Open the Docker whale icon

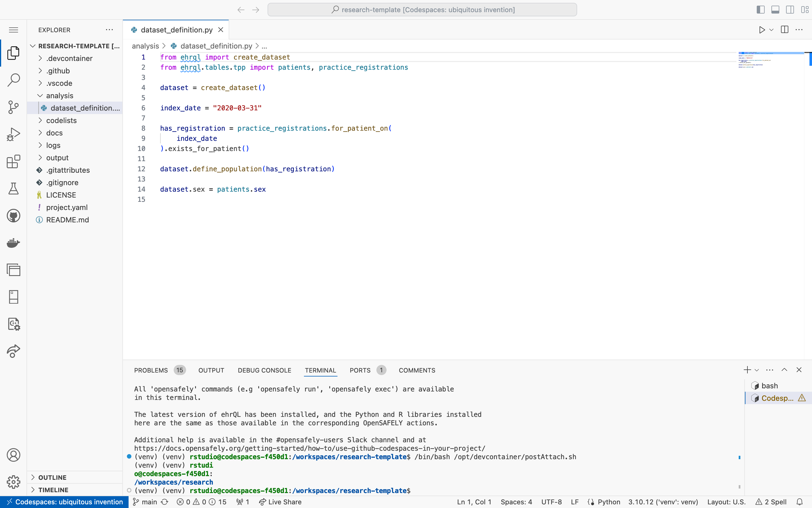point(14,243)
